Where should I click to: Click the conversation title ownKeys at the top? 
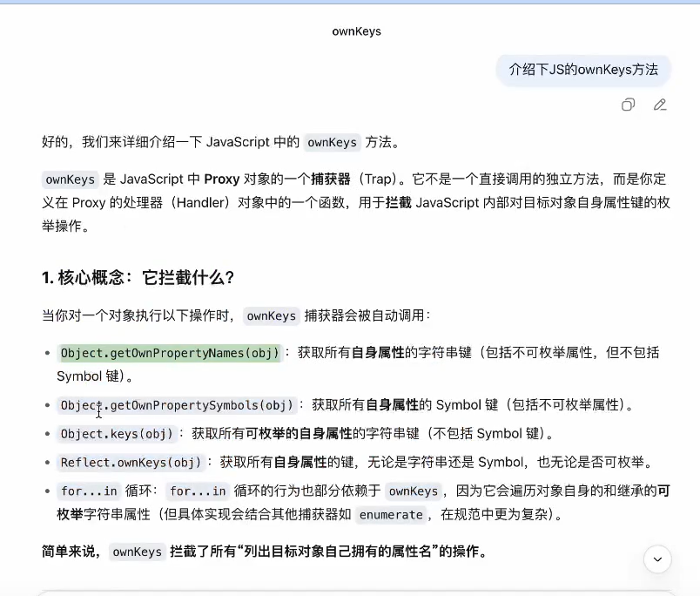tap(356, 31)
